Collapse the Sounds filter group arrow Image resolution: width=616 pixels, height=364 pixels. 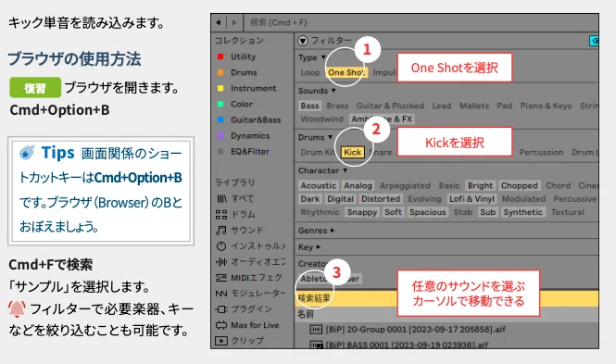pos(333,91)
